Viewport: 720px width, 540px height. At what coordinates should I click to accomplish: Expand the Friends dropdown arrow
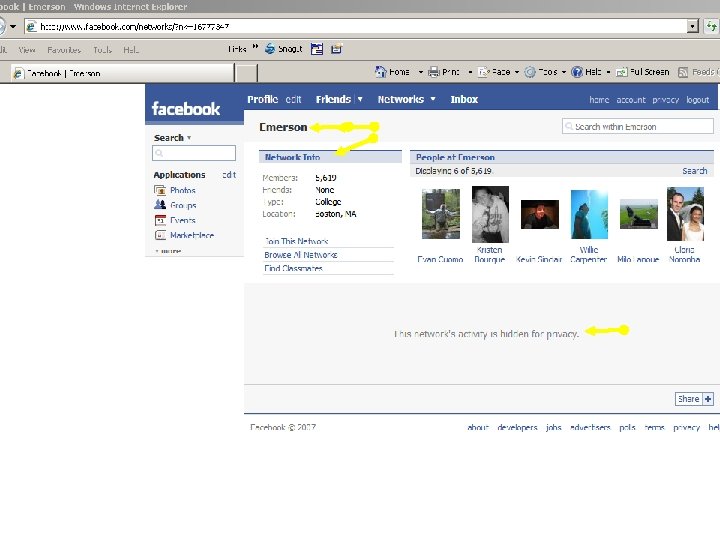(360, 99)
